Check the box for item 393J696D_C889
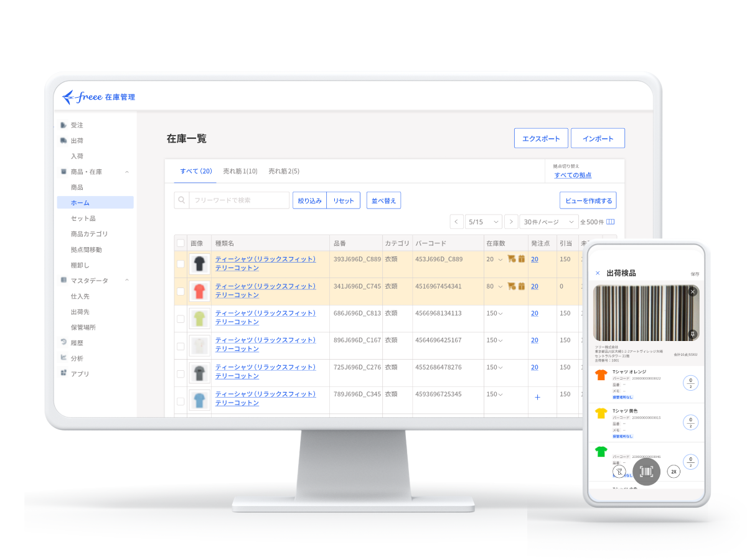The width and height of the screenshot is (747, 560). tap(181, 264)
